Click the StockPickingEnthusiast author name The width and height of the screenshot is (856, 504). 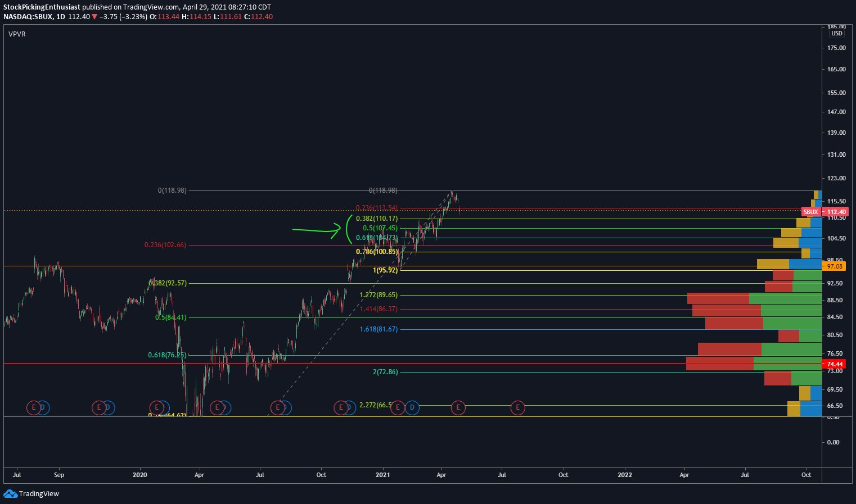(42, 7)
